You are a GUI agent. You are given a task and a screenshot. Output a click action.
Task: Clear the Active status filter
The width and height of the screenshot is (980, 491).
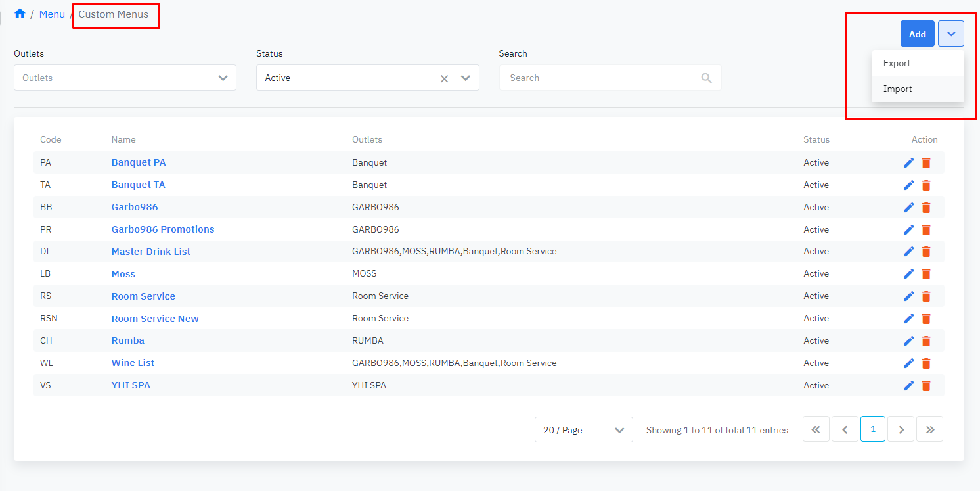click(444, 78)
